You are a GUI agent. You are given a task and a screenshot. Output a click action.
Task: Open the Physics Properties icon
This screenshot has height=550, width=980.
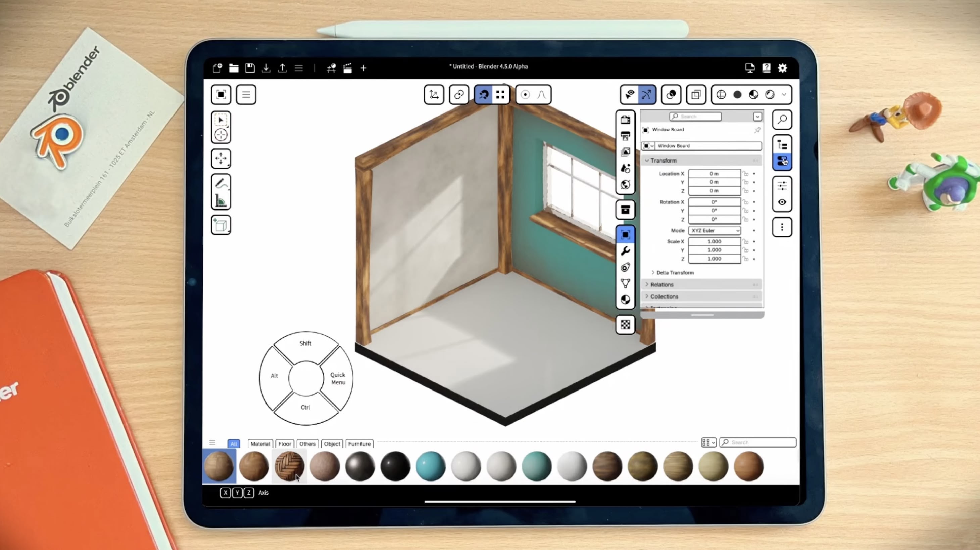point(625,267)
